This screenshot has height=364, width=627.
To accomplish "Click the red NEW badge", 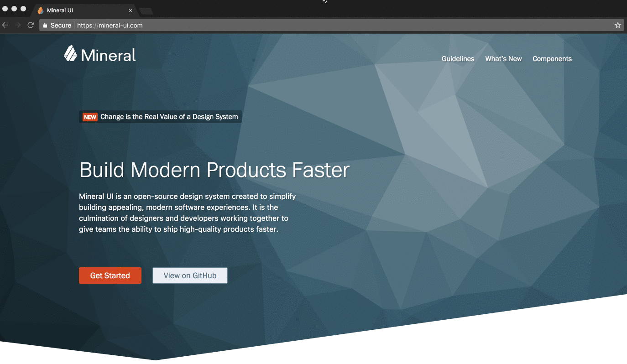I will (x=90, y=117).
